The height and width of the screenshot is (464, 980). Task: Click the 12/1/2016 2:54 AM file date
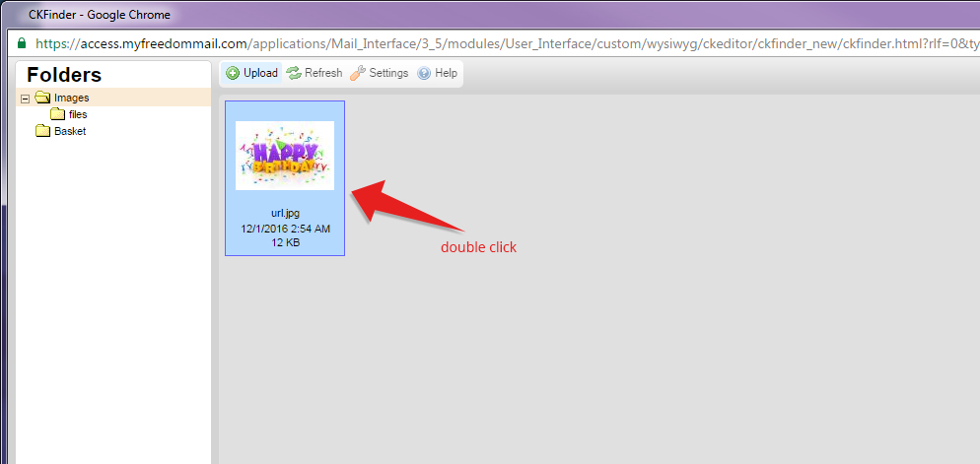click(286, 229)
